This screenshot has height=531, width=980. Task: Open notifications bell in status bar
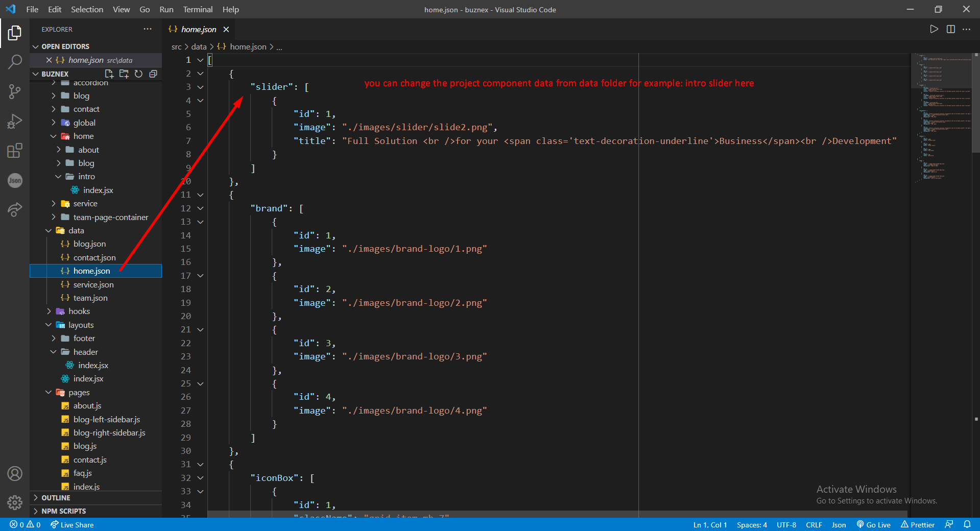[967, 525]
